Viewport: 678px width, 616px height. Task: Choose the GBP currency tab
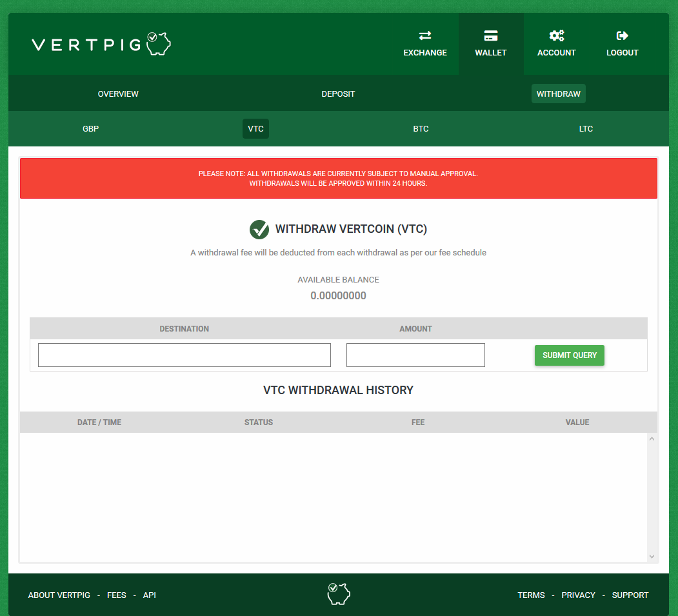coord(91,129)
